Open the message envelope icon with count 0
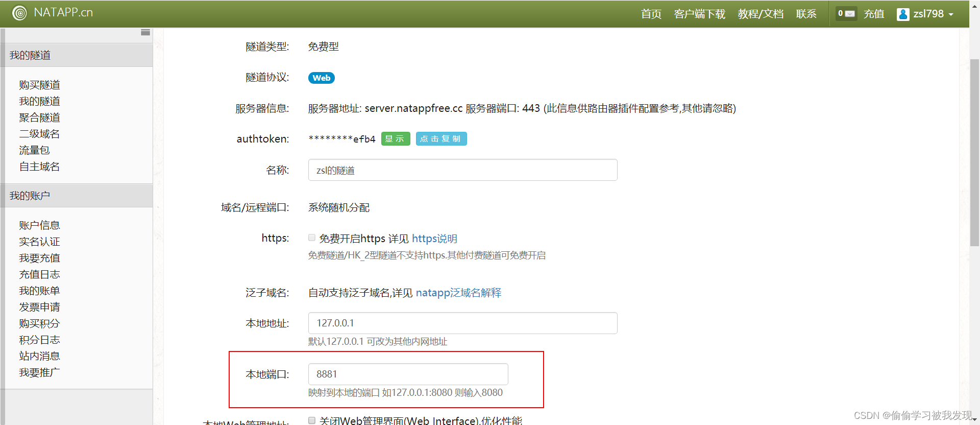The height and width of the screenshot is (425, 980). coord(846,14)
